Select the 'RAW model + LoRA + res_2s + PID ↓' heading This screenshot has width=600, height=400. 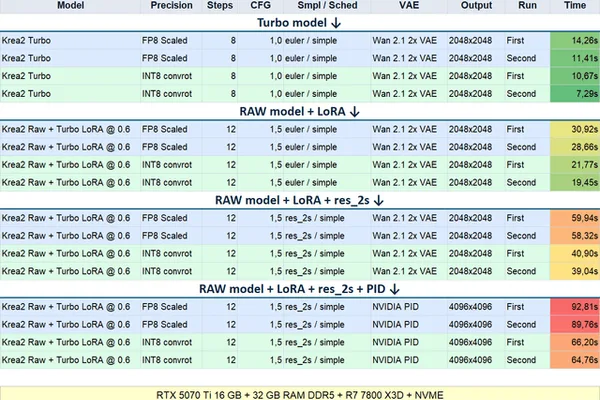(299, 289)
